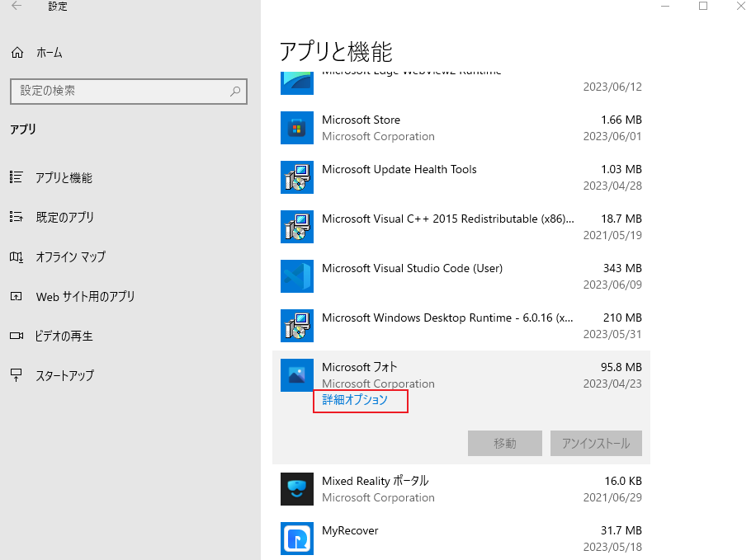Click the search magnifier icon
Screen dimensions: 756x560
click(x=235, y=91)
